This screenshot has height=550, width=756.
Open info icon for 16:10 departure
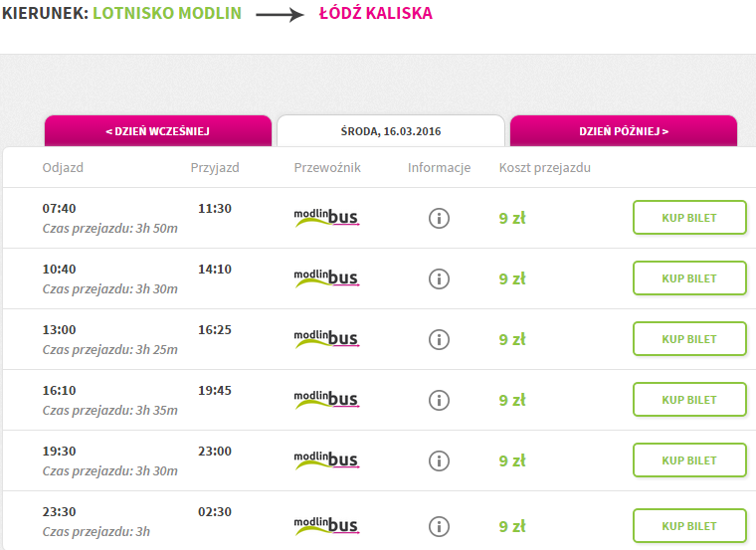[x=439, y=401]
